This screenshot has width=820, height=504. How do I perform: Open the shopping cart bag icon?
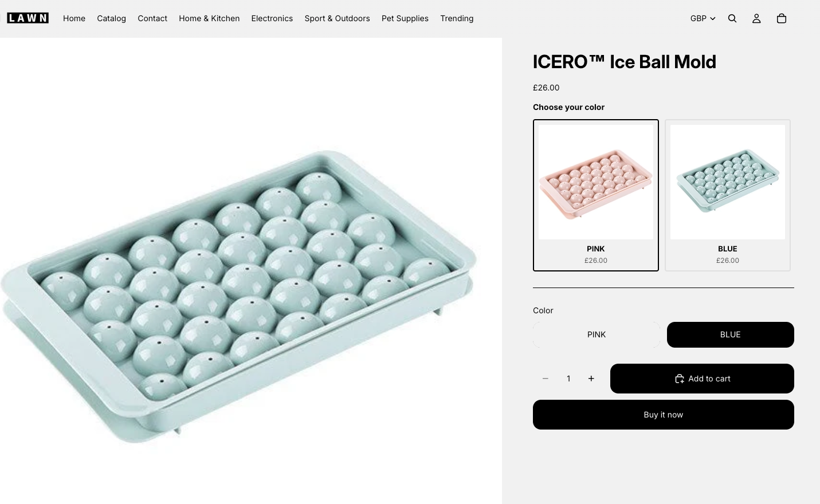(x=781, y=18)
